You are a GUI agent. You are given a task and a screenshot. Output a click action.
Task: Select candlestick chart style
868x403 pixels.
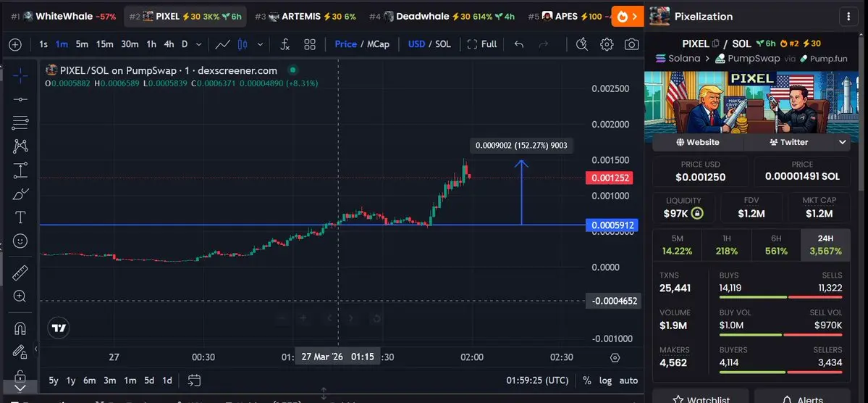coord(243,44)
